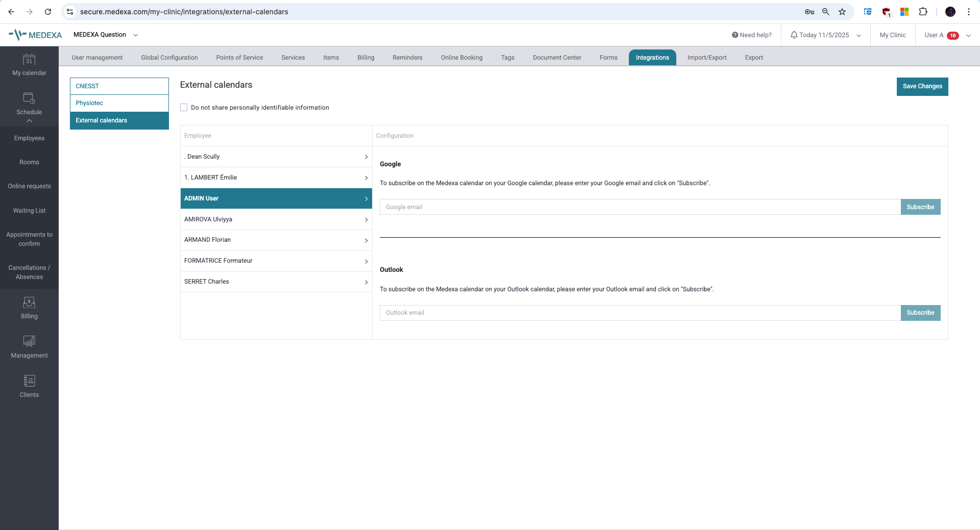Open the saved passwords key icon
This screenshot has height=530, width=980.
pos(810,12)
